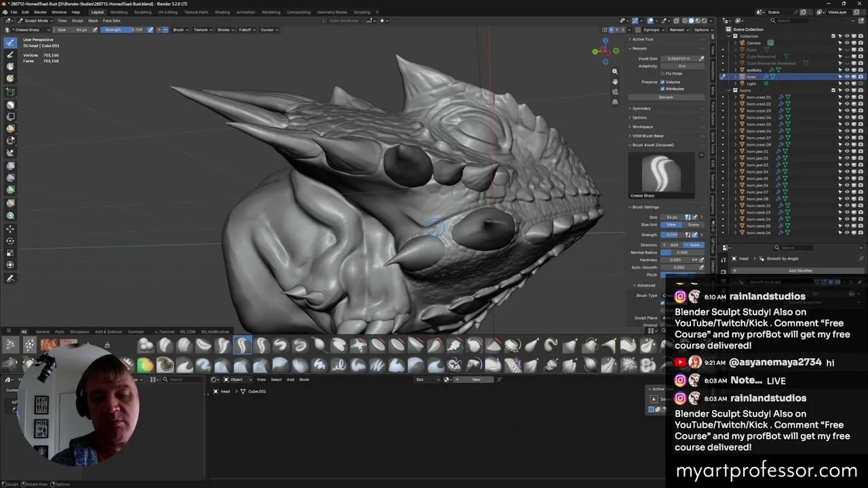This screenshot has height=488, width=868.
Task: Exclude horns collection with its checkbox
Action: pyautogui.click(x=833, y=90)
